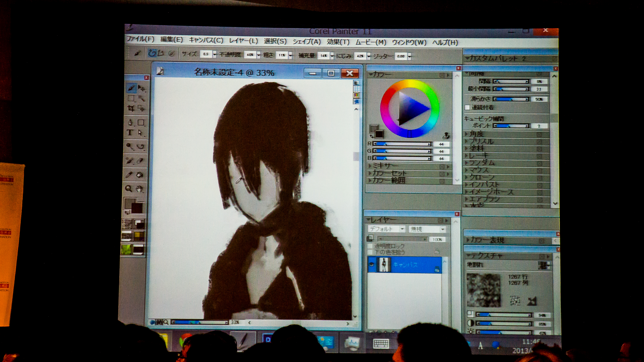The height and width of the screenshot is (362, 644).
Task: Select the Text tool
Action: pyautogui.click(x=130, y=132)
